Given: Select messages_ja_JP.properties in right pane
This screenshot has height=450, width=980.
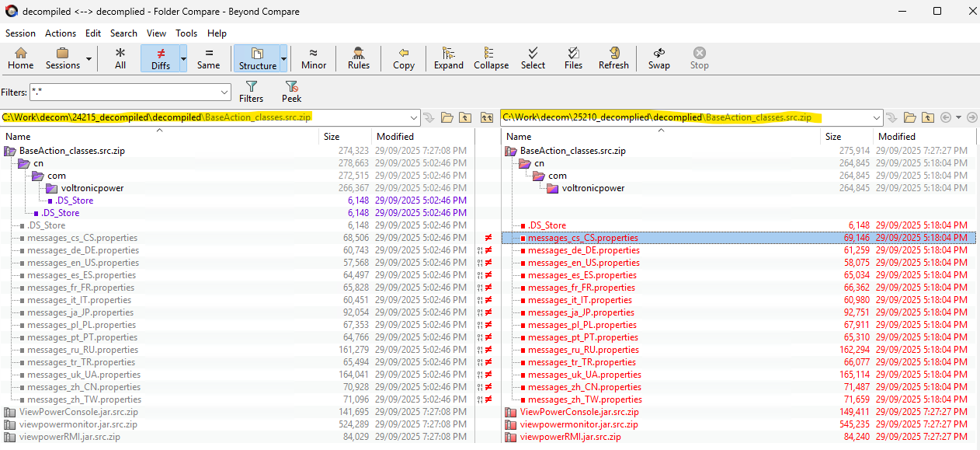Looking at the screenshot, I should click(x=580, y=312).
